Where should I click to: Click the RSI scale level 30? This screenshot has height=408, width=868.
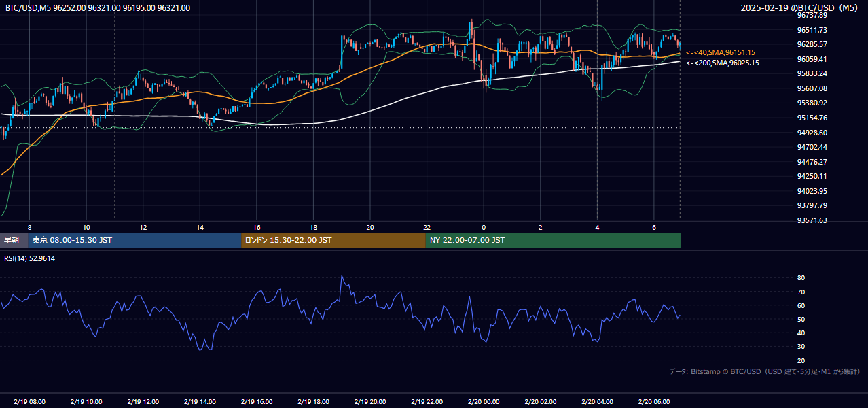801,347
